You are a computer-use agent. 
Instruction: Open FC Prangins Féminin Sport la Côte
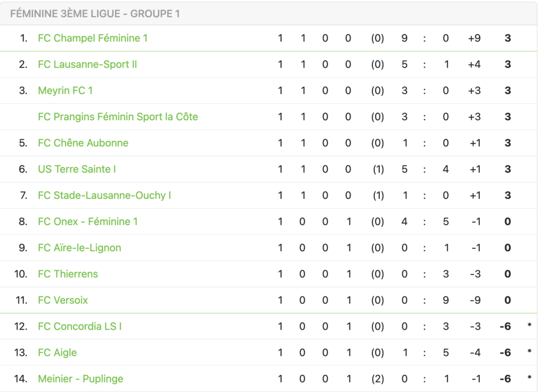118,117
